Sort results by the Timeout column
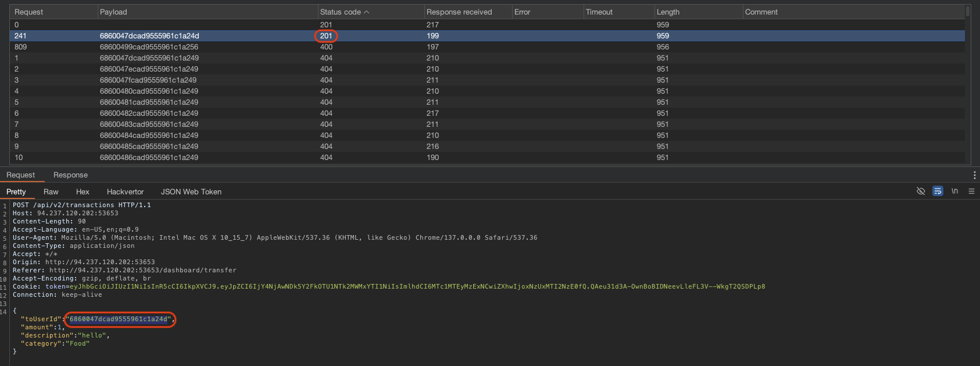The image size is (980, 366). [x=618, y=12]
